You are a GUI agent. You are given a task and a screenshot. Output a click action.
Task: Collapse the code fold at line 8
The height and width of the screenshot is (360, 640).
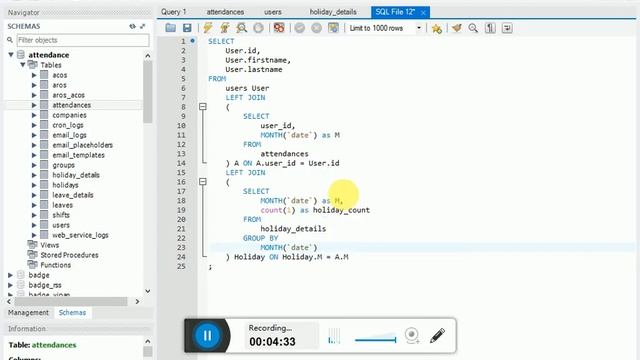pos(203,107)
